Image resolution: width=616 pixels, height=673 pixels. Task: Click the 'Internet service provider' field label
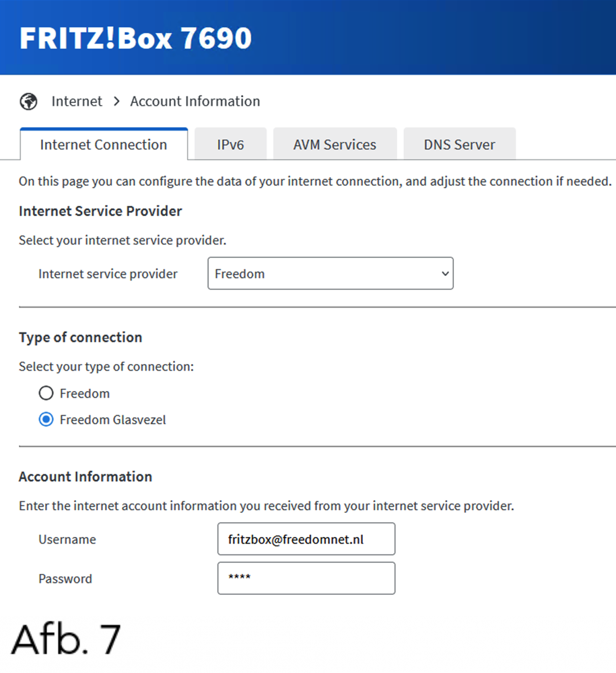pos(108,274)
